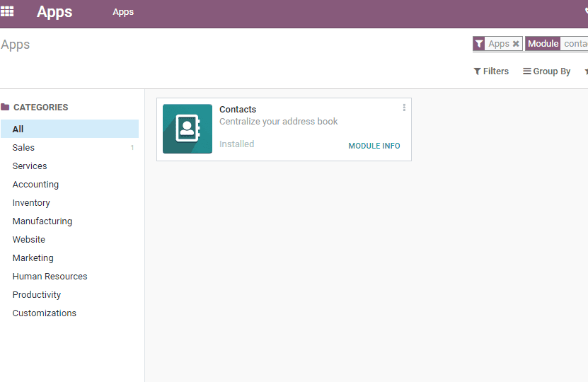The image size is (588, 382).
Task: Select the Sales category
Action: coord(70,147)
